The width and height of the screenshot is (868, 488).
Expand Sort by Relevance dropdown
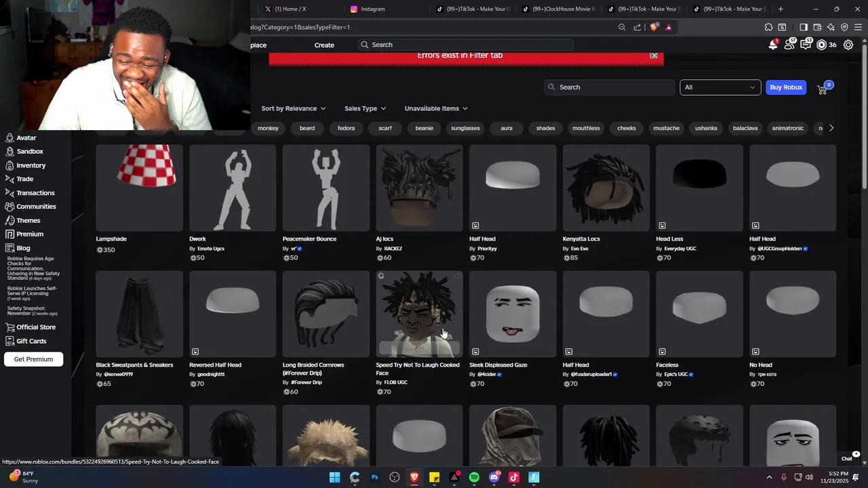pos(293,108)
